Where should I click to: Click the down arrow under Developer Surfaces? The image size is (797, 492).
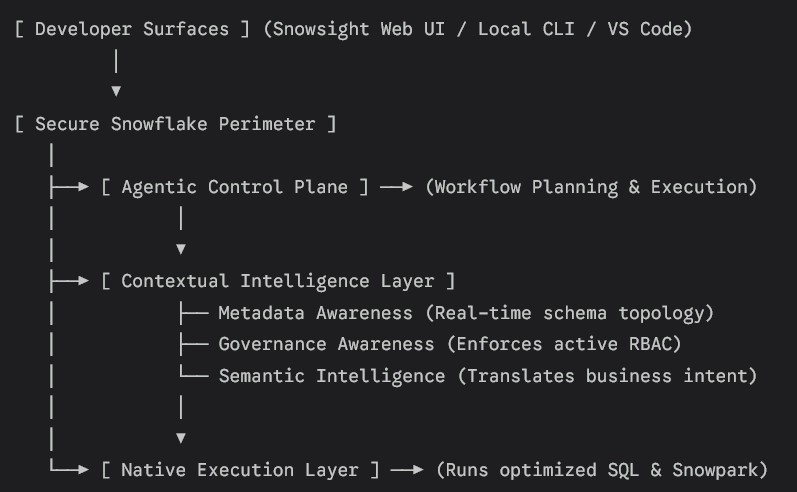pyautogui.click(x=116, y=91)
